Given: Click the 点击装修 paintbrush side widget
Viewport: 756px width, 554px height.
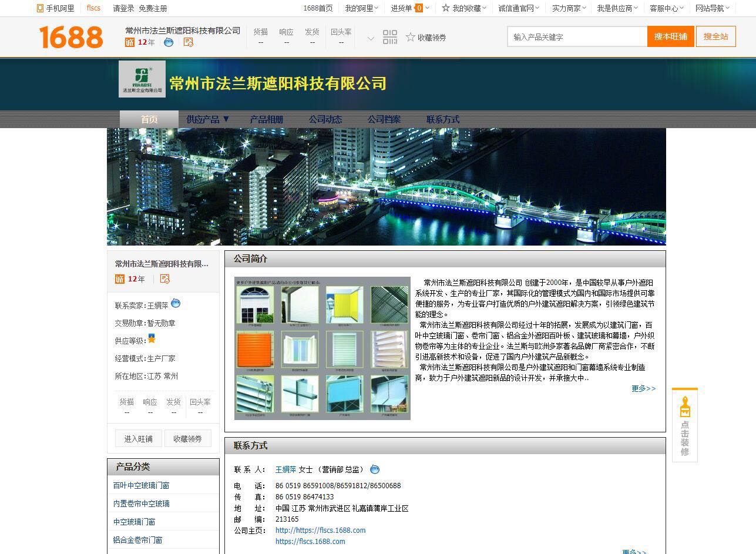Looking at the screenshot, I should (685, 425).
